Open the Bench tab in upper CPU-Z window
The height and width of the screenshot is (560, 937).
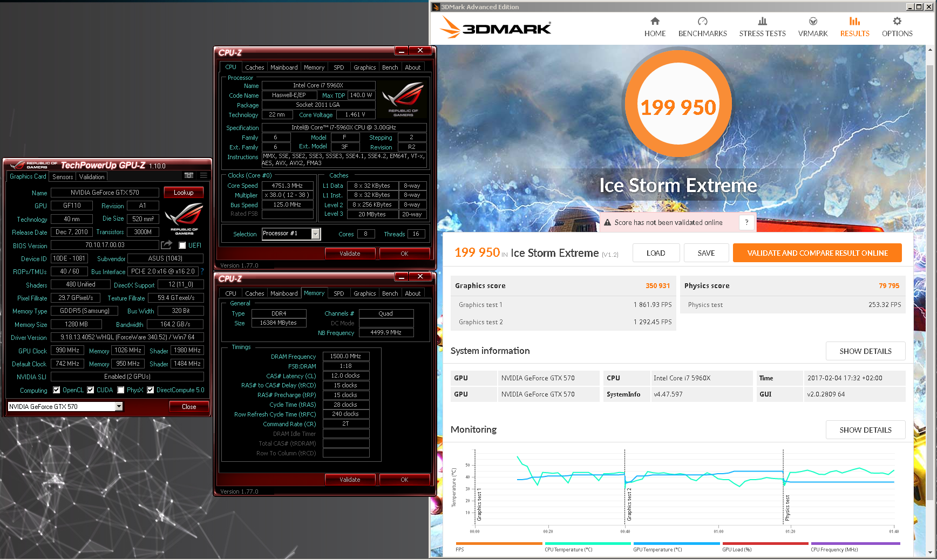click(x=390, y=67)
